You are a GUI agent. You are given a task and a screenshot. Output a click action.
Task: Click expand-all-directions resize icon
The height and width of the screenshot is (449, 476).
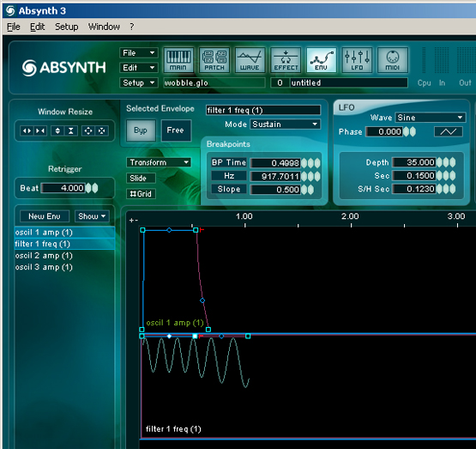(x=88, y=131)
